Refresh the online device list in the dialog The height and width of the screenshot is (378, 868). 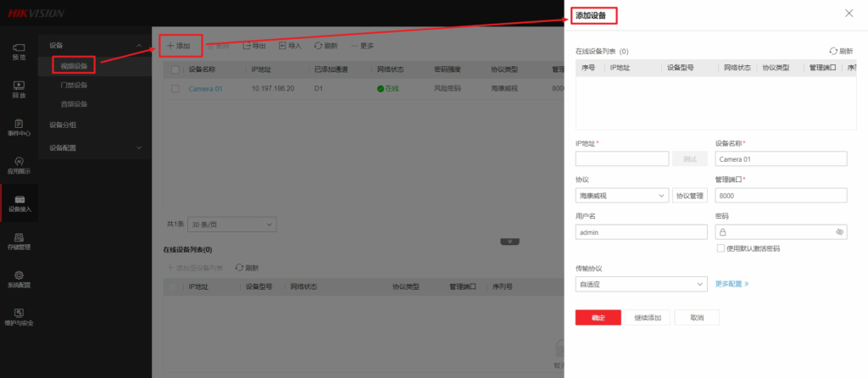[x=840, y=51]
